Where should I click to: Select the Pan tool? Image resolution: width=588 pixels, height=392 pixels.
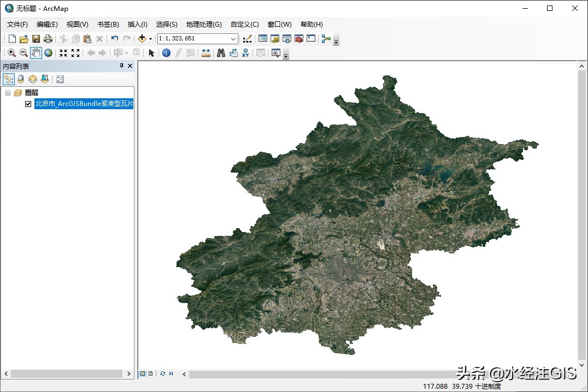pos(36,52)
